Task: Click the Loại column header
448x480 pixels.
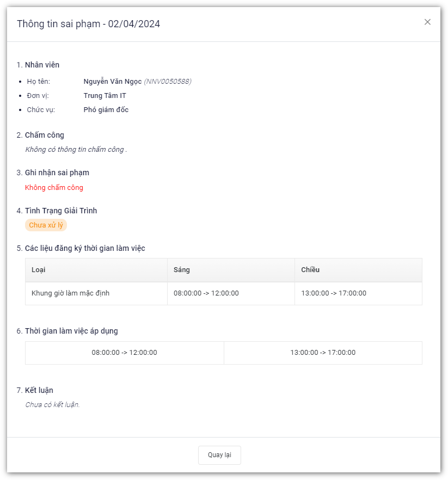Action: point(39,270)
